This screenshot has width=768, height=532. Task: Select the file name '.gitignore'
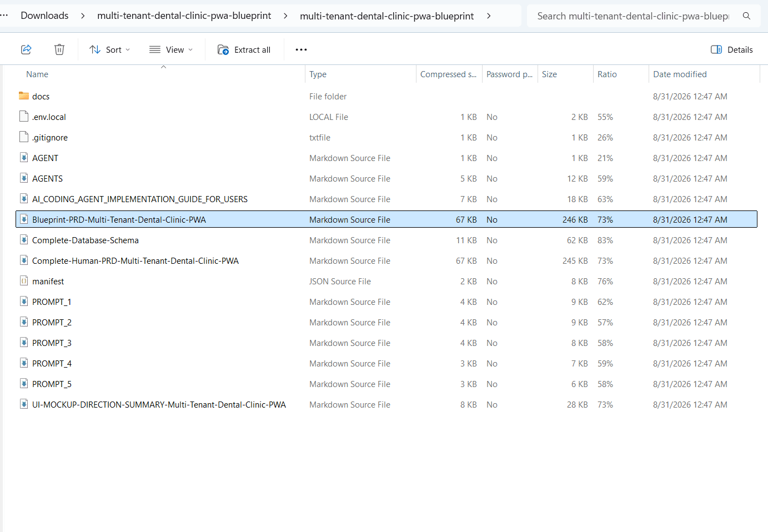[x=50, y=138]
